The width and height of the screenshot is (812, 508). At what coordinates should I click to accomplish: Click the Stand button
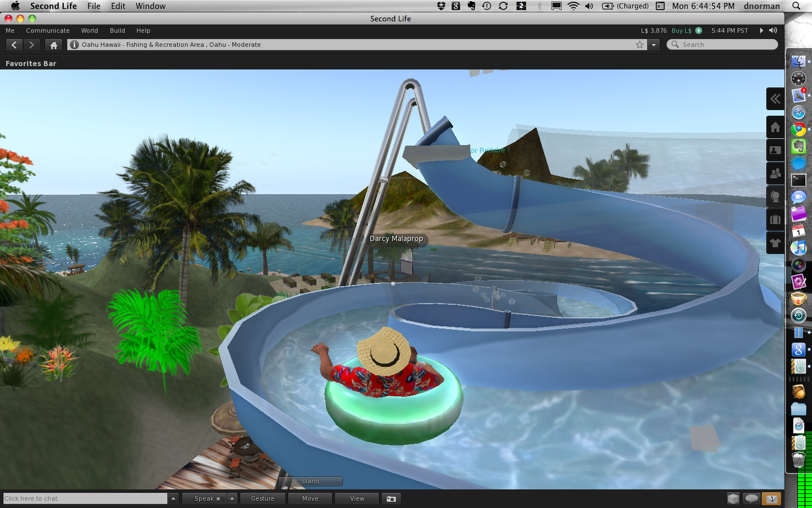coord(310,481)
